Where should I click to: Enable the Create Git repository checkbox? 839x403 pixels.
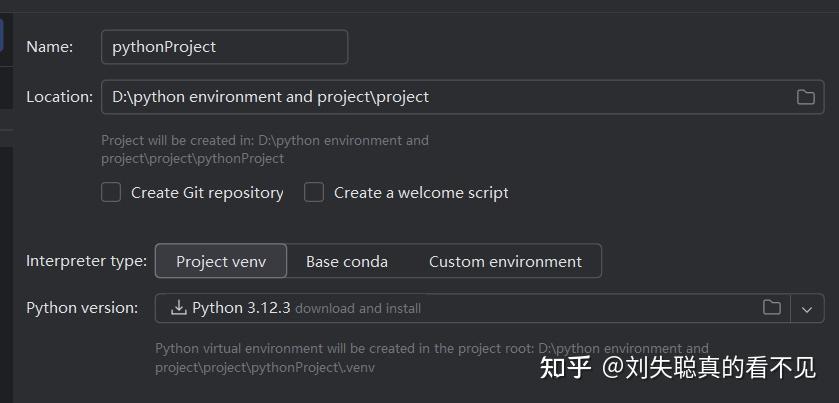point(111,192)
